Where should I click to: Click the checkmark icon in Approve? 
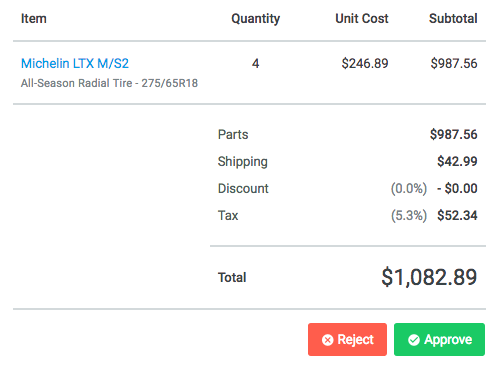click(x=414, y=340)
